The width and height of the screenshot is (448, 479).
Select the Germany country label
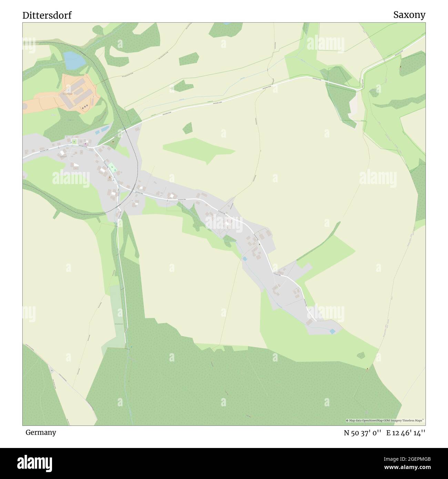click(41, 432)
